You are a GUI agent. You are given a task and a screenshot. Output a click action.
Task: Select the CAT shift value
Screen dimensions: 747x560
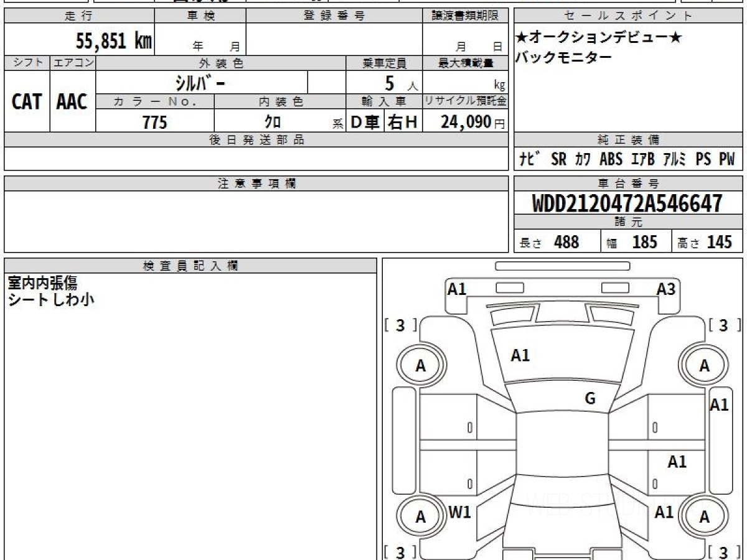point(27,101)
